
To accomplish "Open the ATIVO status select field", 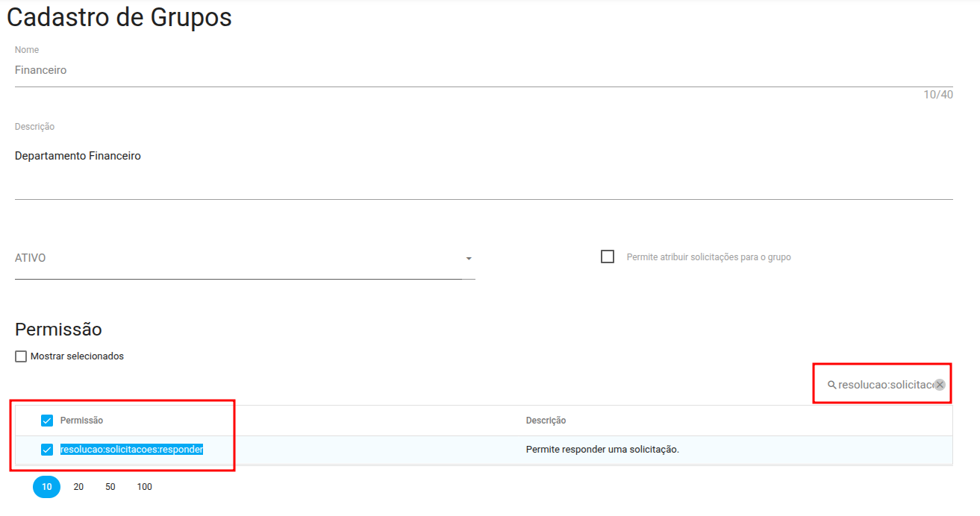I will pyautogui.click(x=239, y=258).
